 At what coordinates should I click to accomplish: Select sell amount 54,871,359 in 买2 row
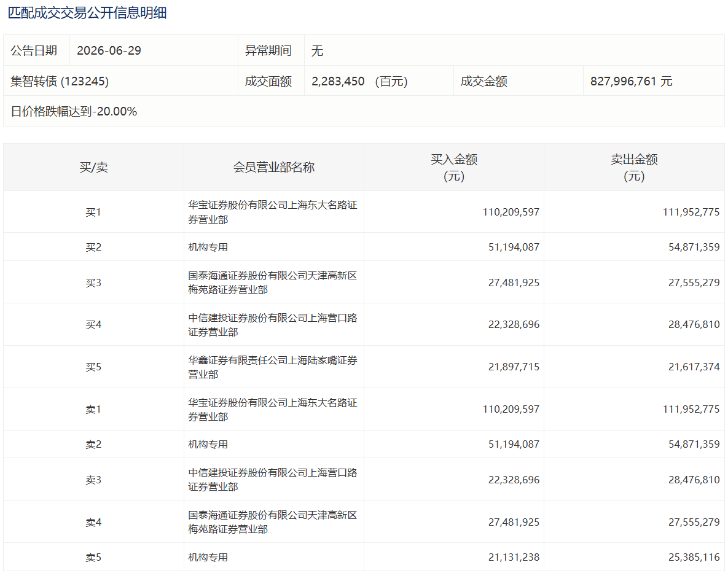[x=694, y=247]
